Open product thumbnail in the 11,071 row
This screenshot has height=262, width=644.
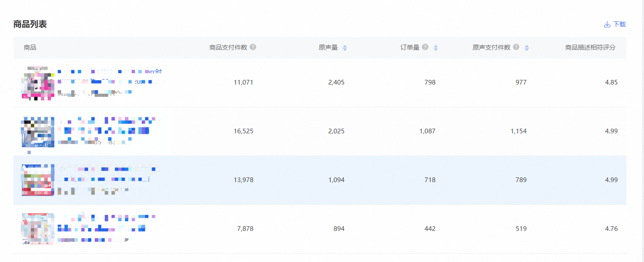pyautogui.click(x=38, y=82)
